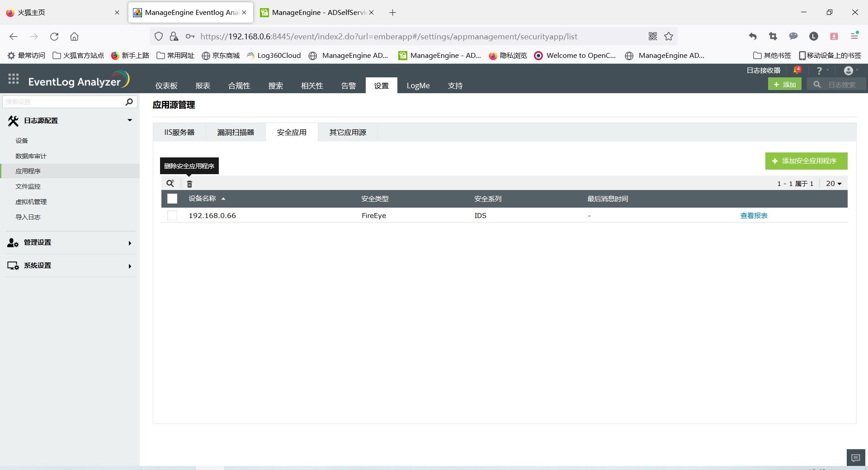Image resolution: width=868 pixels, height=470 pixels.
Task: Click the settings search magnifier icon
Action: coord(129,102)
